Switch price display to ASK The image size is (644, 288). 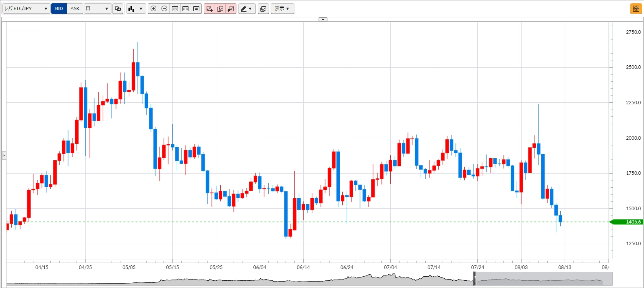coord(75,8)
